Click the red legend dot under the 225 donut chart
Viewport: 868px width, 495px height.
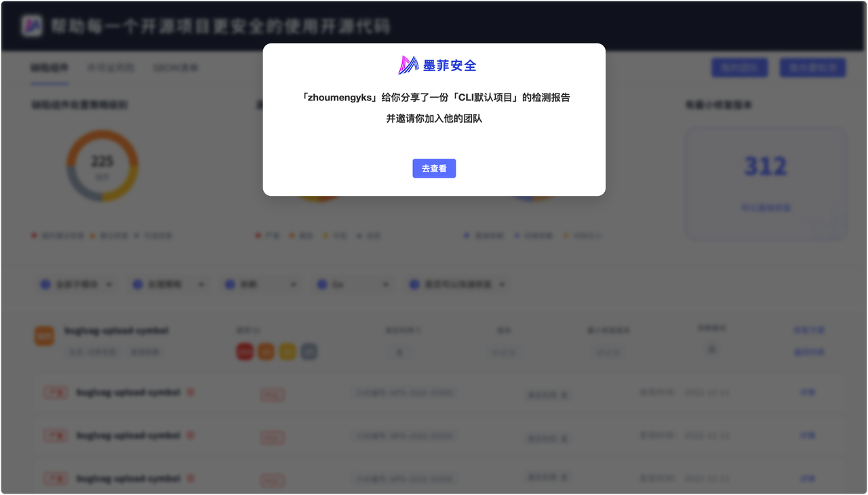point(34,236)
